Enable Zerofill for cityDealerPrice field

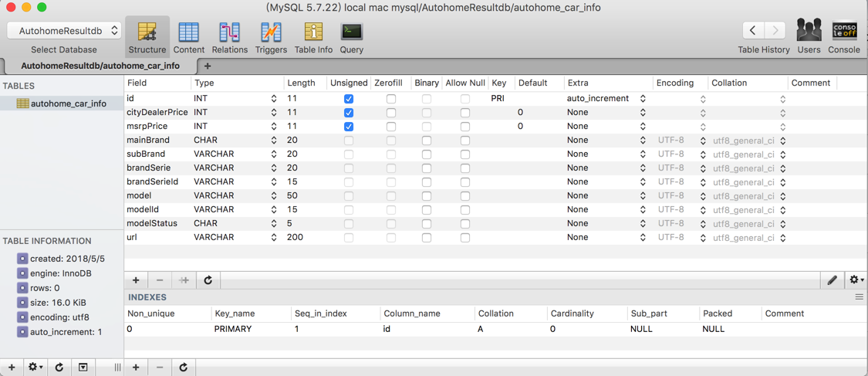pyautogui.click(x=391, y=113)
